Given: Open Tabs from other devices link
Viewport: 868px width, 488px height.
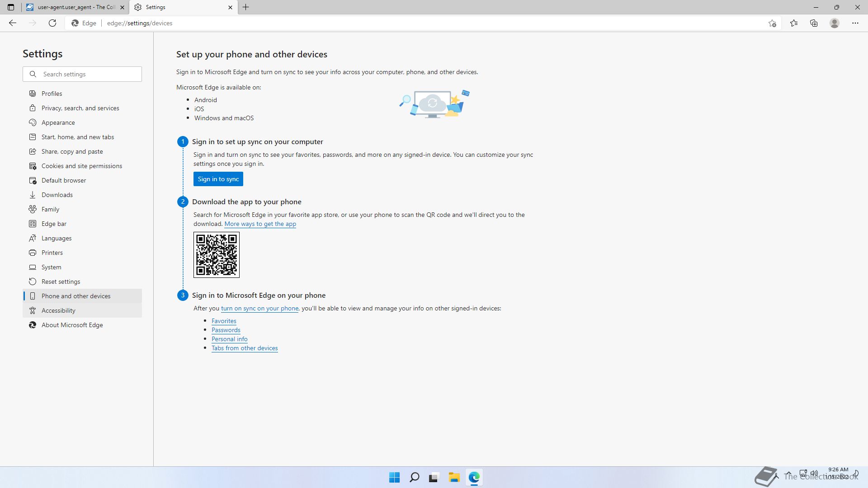Looking at the screenshot, I should click(245, 348).
